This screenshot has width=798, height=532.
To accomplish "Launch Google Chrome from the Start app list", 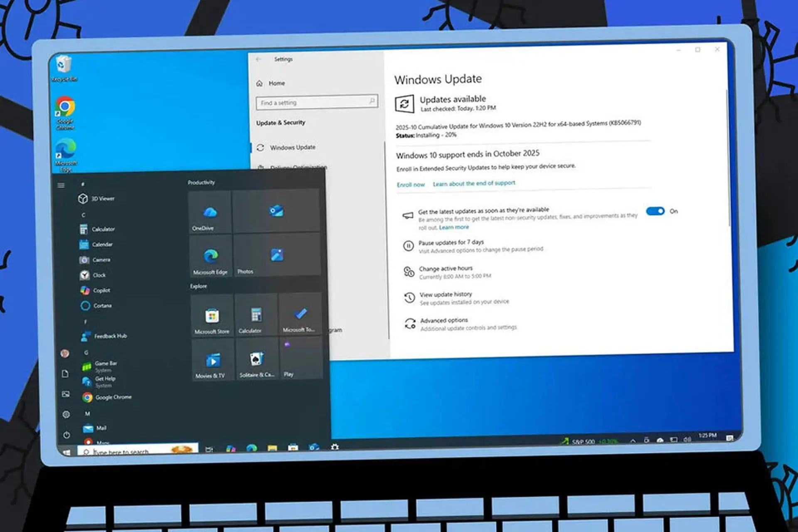I will (x=107, y=397).
